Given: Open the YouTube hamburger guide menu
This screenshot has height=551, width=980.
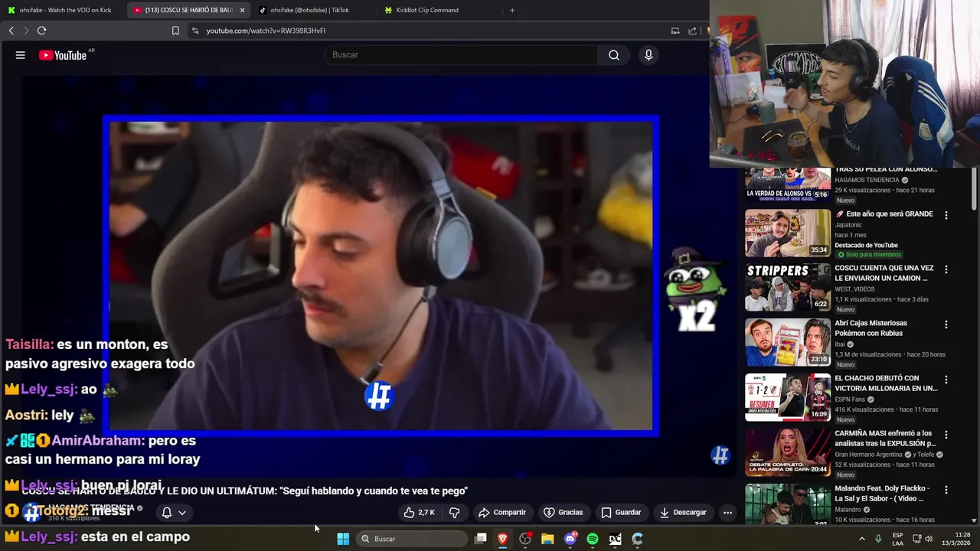Looking at the screenshot, I should (21, 55).
